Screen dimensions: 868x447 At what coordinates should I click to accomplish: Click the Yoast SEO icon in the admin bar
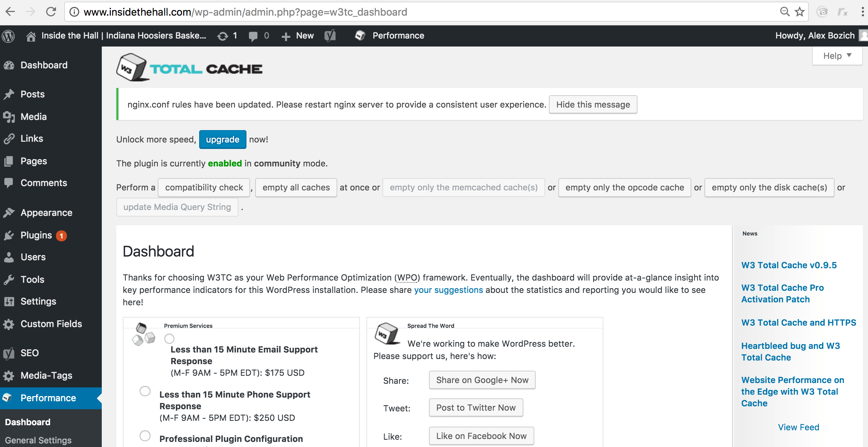tap(330, 36)
